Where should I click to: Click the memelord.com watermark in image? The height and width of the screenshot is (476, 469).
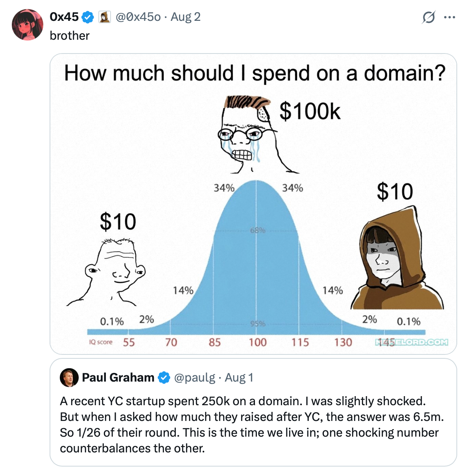pyautogui.click(x=411, y=342)
